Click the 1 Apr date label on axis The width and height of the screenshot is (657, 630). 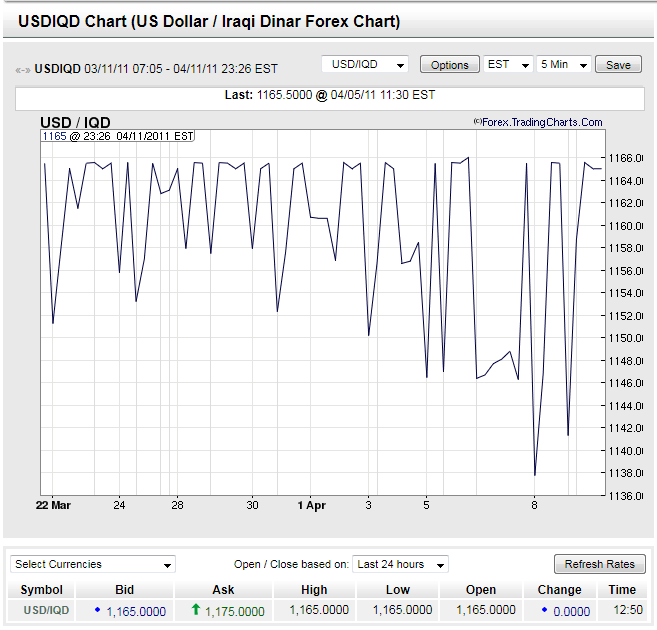pos(312,505)
